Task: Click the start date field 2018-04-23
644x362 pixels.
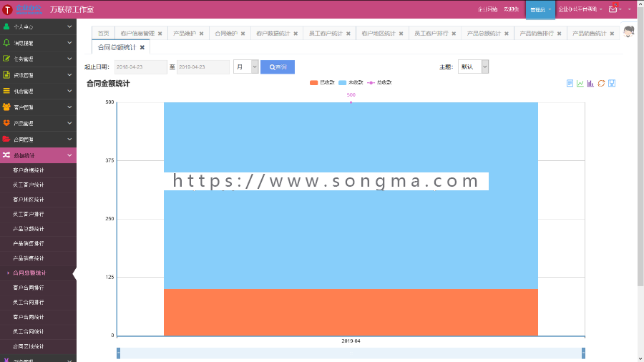Action: tap(140, 67)
